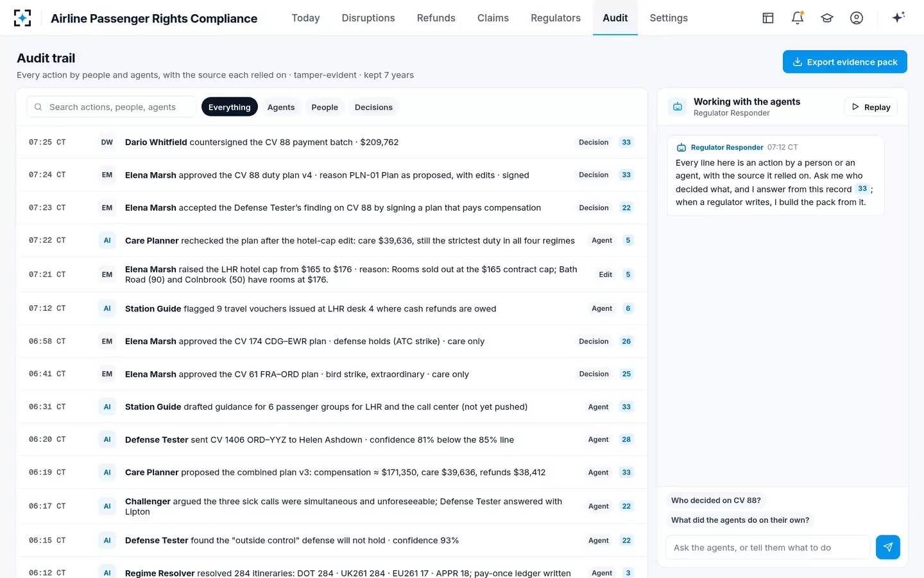Image resolution: width=924 pixels, height=578 pixels.
Task: Select the Challenger argued row text
Action: click(x=344, y=507)
